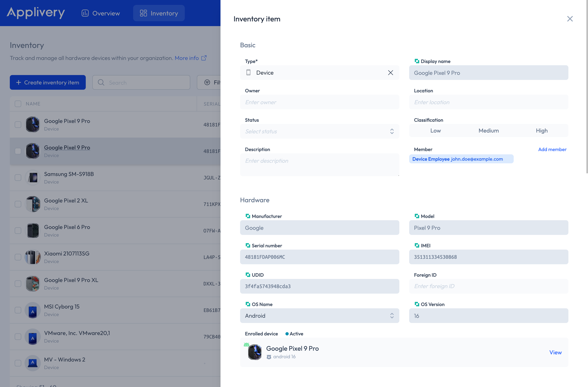Image resolution: width=588 pixels, height=387 pixels.
Task: Click the search magnifier icon
Action: (x=101, y=82)
